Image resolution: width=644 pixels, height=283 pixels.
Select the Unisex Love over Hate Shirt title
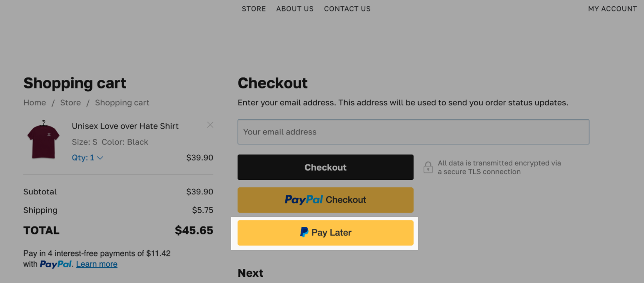[x=125, y=126]
